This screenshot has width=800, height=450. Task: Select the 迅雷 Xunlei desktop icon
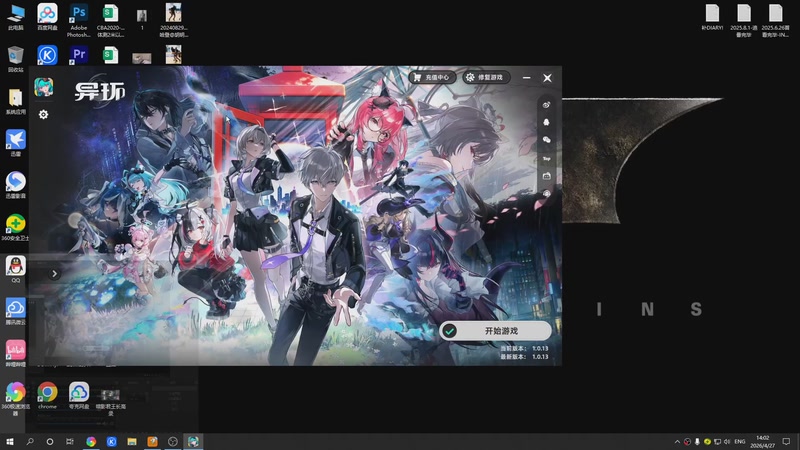[x=16, y=143]
